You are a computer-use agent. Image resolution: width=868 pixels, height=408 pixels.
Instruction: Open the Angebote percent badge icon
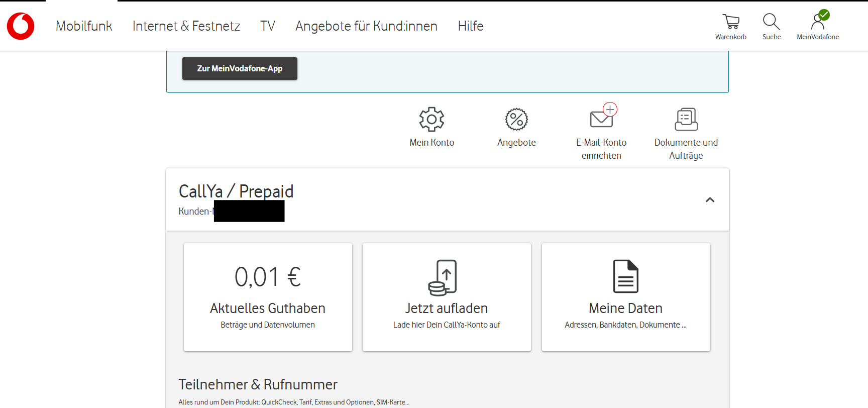pyautogui.click(x=516, y=120)
